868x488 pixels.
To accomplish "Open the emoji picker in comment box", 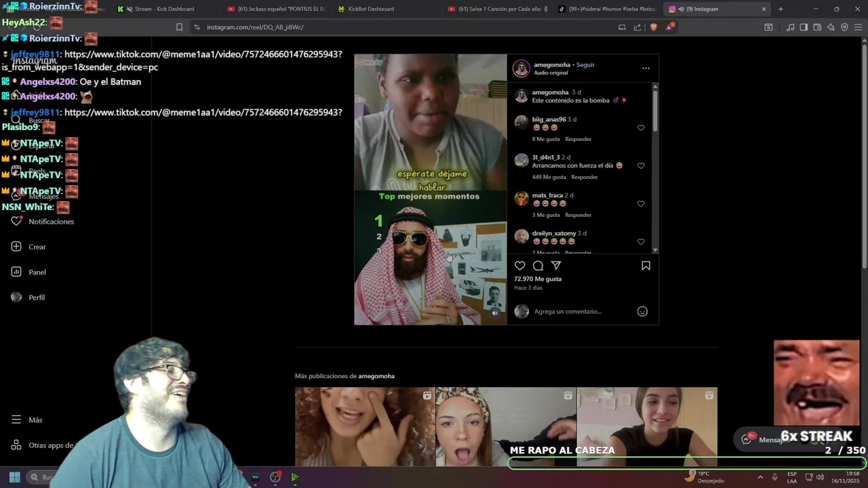I will point(642,311).
